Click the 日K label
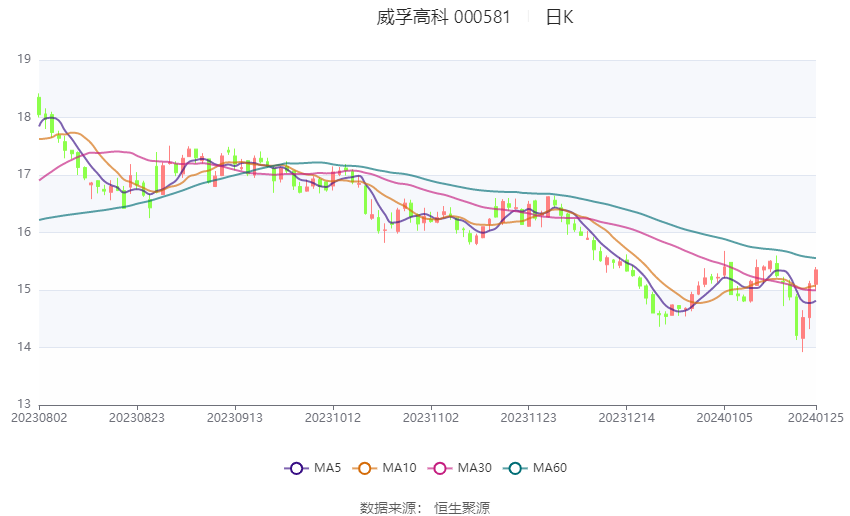Image resolution: width=850 pixels, height=516 pixels. pos(559,17)
